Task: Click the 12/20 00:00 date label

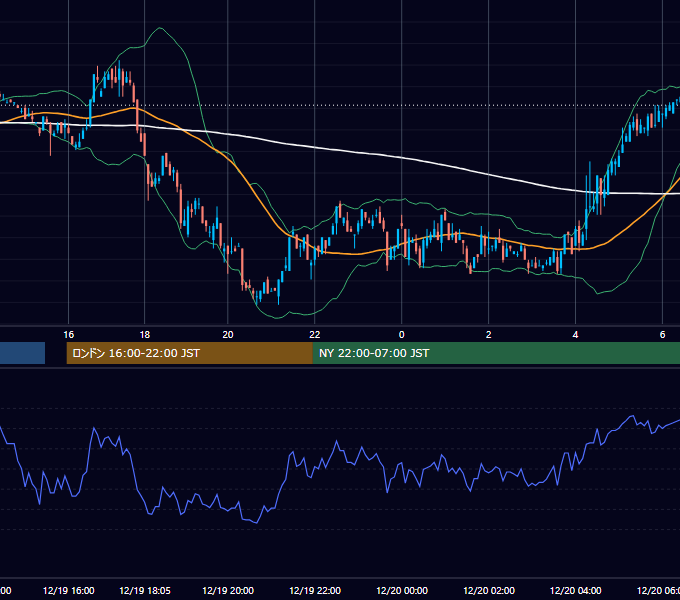Action: (x=402, y=590)
